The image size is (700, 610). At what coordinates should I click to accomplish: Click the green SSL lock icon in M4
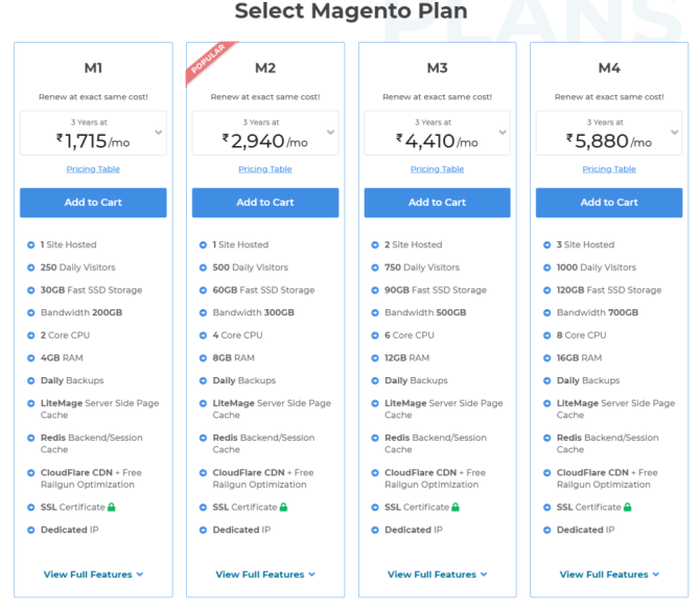click(628, 507)
